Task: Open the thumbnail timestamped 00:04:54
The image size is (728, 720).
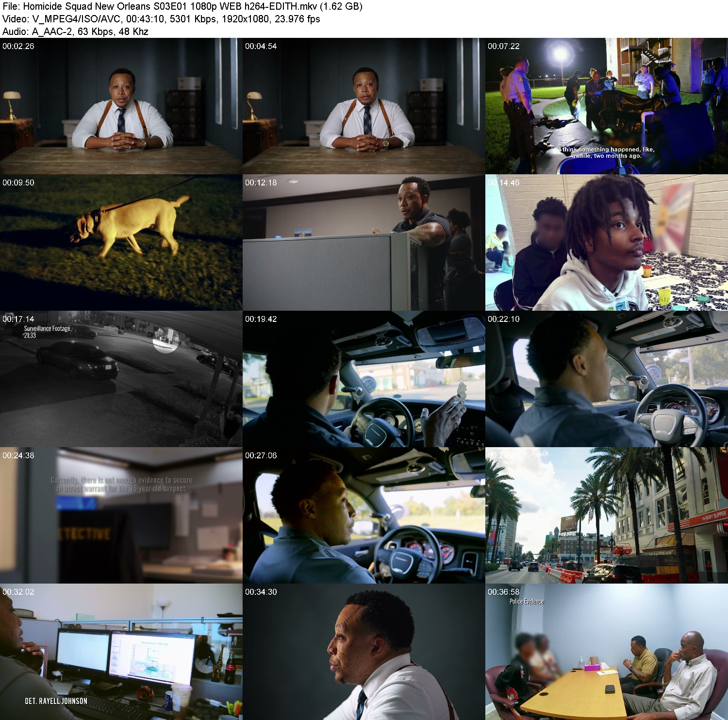Action: click(364, 106)
